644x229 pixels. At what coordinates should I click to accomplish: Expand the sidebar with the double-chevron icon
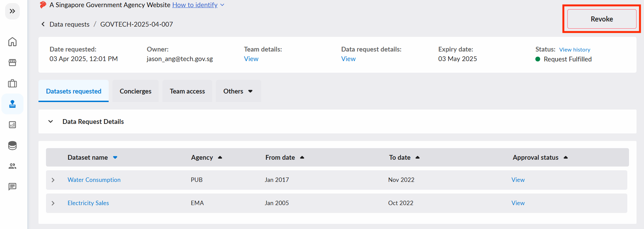(12, 11)
